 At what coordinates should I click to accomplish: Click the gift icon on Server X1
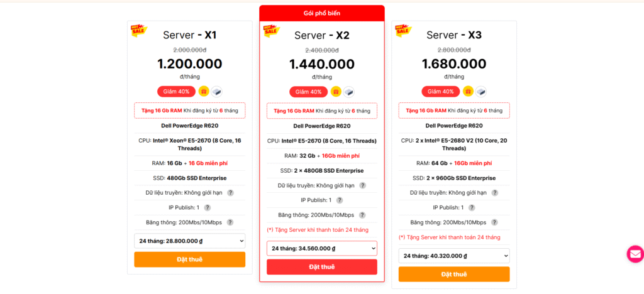click(204, 91)
